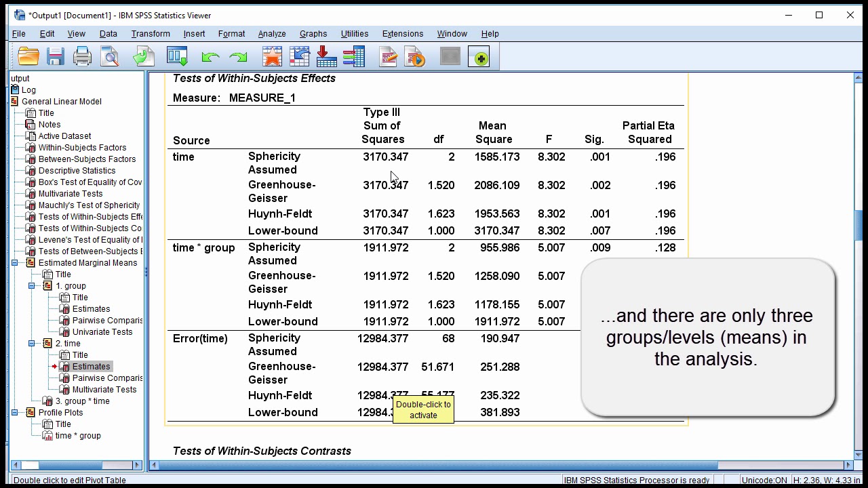868x488 pixels.
Task: Open the Extensions menu
Action: pyautogui.click(x=403, y=33)
